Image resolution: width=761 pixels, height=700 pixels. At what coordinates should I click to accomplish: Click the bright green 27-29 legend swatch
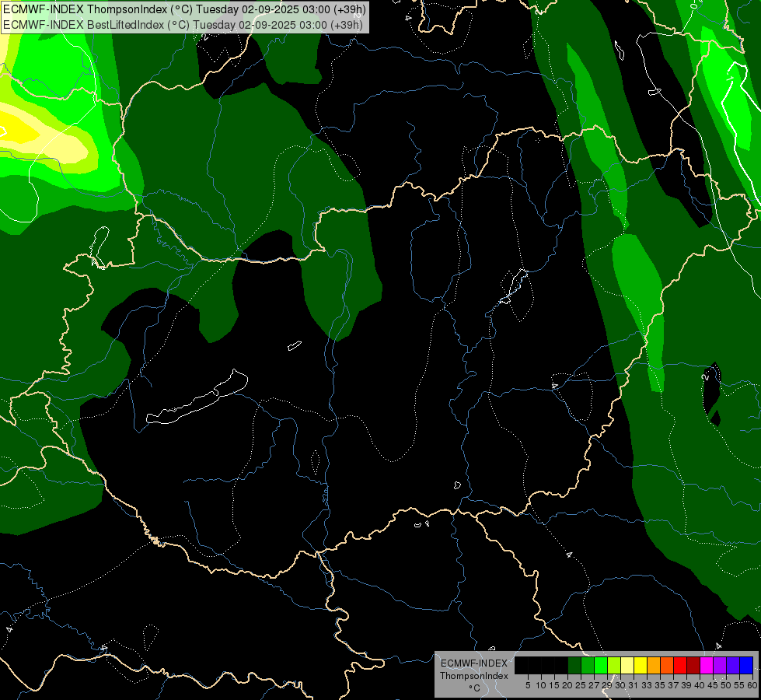[x=601, y=665]
